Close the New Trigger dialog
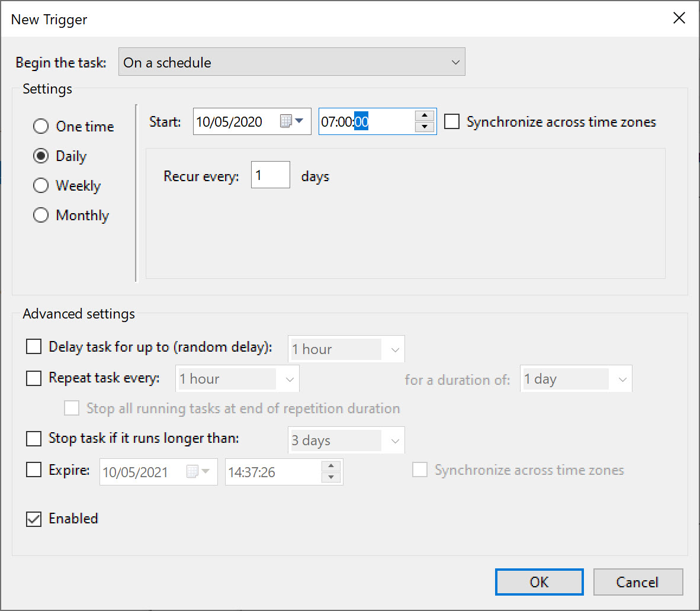700x611 pixels. [679, 18]
